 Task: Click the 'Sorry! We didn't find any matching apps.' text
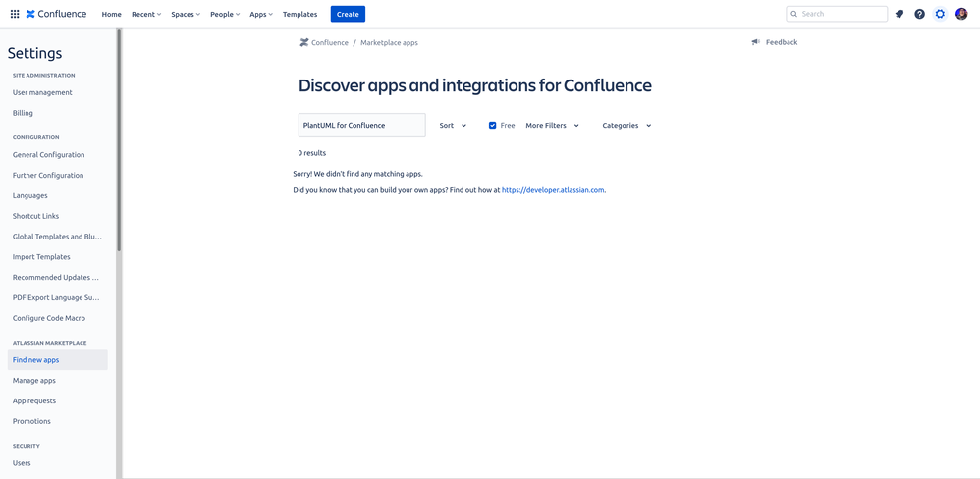358,174
